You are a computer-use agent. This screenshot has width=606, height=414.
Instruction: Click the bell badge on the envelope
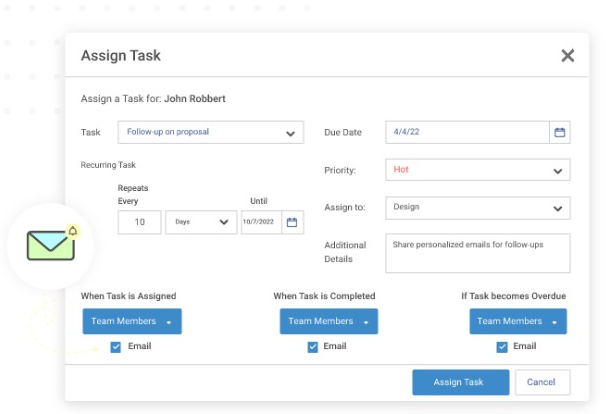73,231
